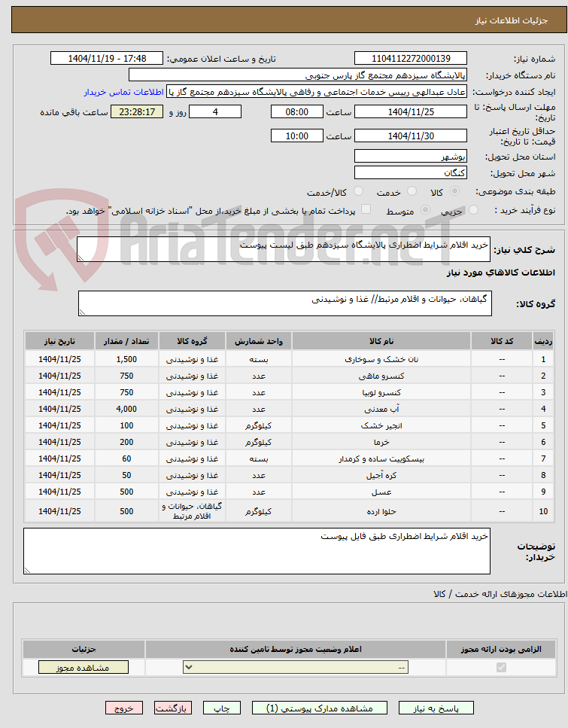Click the remaining days field showing 4
The image size is (568, 728).
click(x=215, y=112)
